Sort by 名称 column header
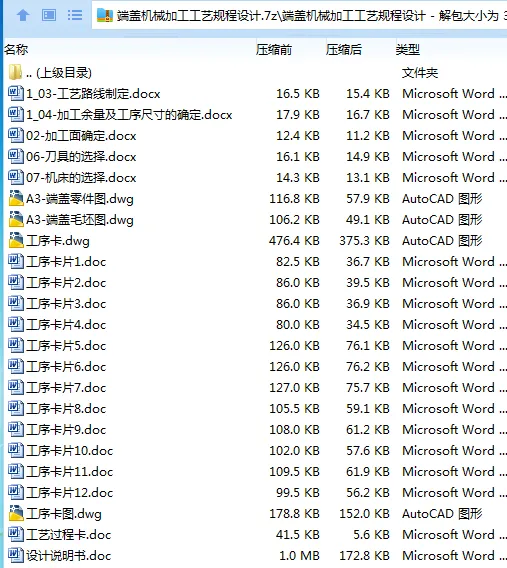 pos(16,50)
